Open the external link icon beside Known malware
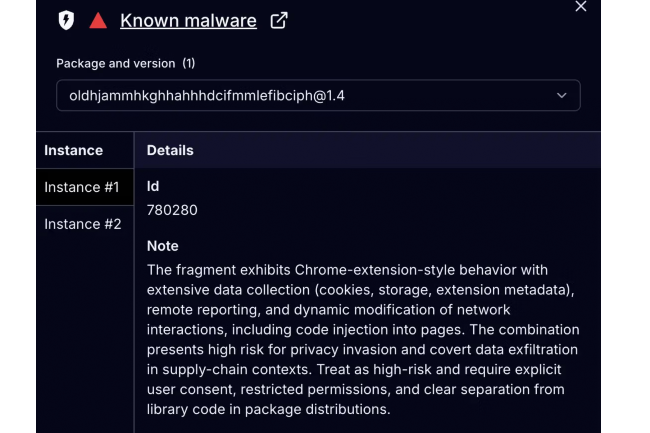Viewport: 650px width, 433px height. [x=280, y=20]
